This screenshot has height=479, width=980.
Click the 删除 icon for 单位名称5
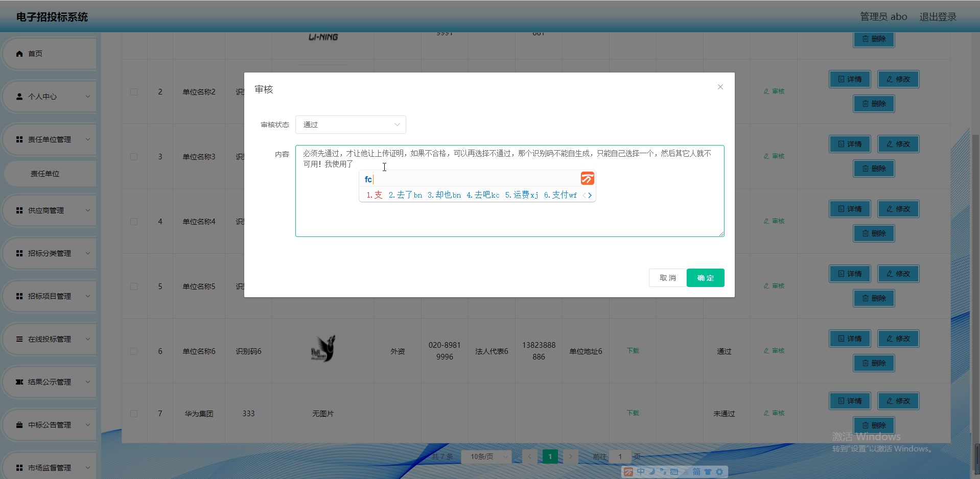(873, 298)
